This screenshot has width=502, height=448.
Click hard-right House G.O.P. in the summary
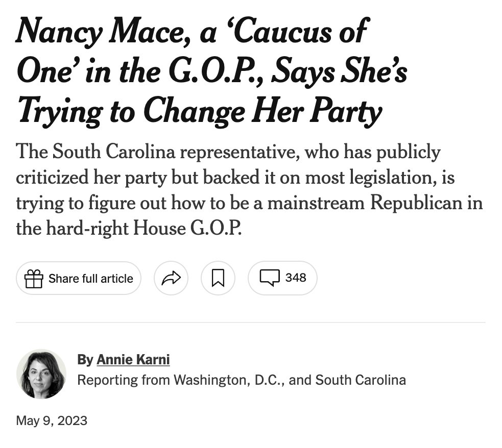tap(144, 228)
